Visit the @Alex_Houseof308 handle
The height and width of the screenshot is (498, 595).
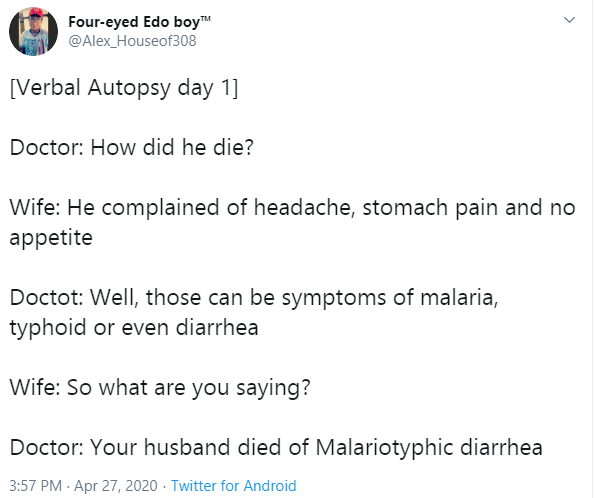(132, 41)
